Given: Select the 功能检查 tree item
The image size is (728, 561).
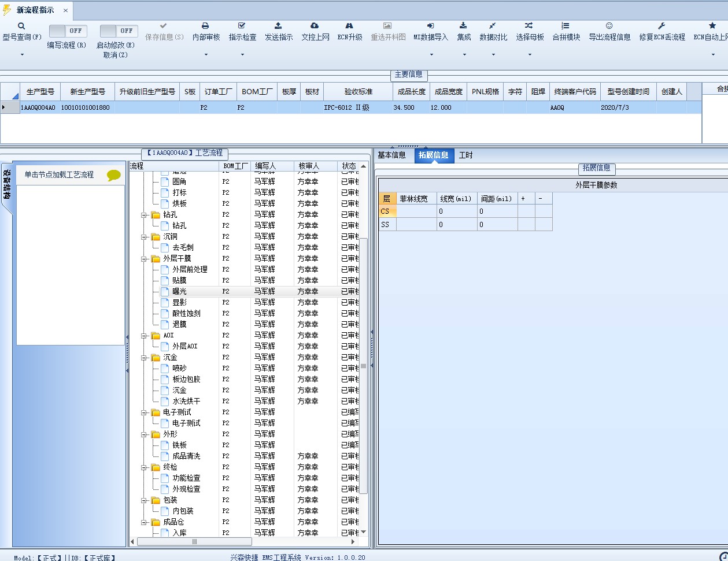Looking at the screenshot, I should [x=187, y=478].
